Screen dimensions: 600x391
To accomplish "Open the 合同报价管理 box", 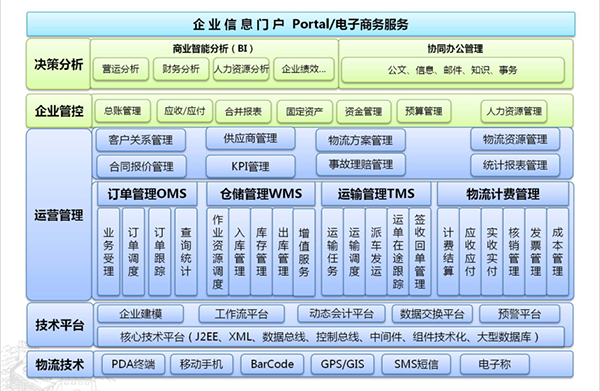I will pyautogui.click(x=141, y=166).
